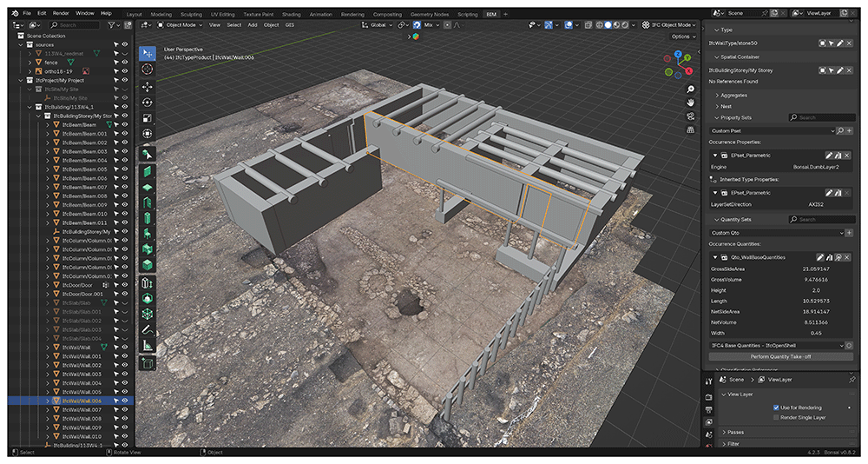Open the File menu
Screen dimensions: 868x464
27,13
